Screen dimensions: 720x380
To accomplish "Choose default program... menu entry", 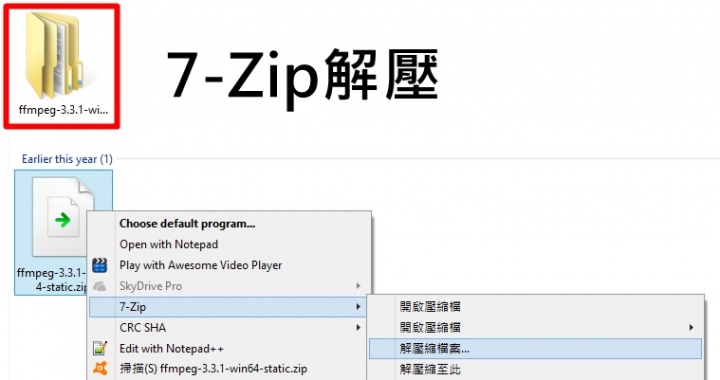I will (230, 224).
